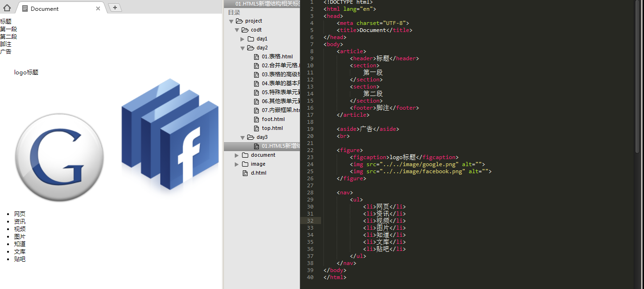Image resolution: width=644 pixels, height=289 pixels.
Task: Open 02.合并单元格 file in sidebar
Action: (x=281, y=65)
